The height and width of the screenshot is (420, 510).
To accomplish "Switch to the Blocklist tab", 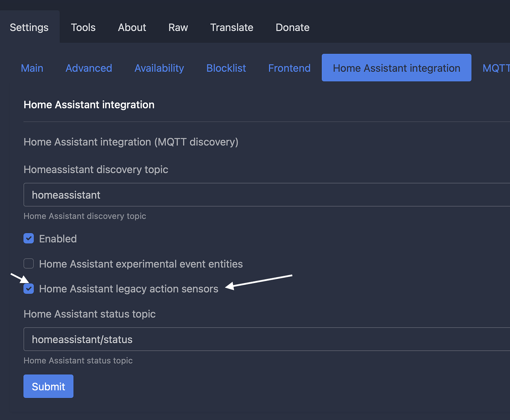I will coord(226,68).
